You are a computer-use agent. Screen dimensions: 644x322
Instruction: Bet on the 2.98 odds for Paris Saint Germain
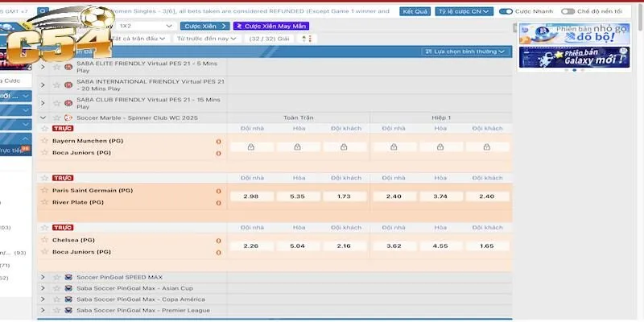tap(251, 196)
